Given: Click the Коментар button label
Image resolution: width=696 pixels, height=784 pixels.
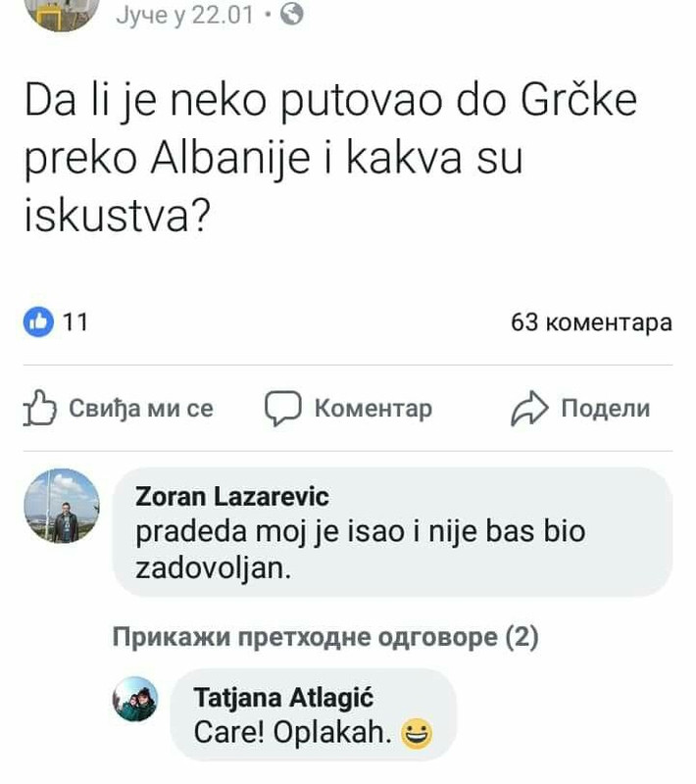Looking at the screenshot, I should tap(373, 408).
